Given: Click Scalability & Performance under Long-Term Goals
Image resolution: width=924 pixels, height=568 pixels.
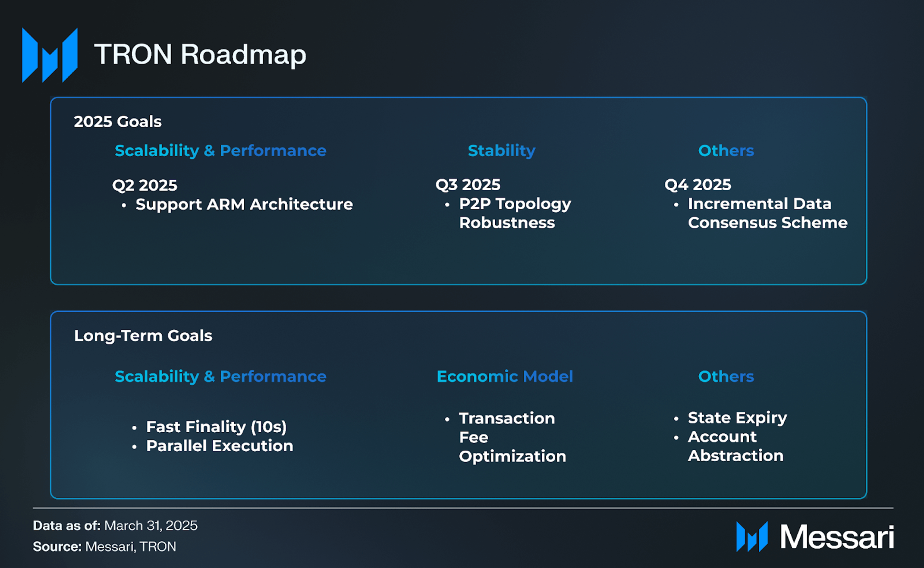Looking at the screenshot, I should (220, 377).
